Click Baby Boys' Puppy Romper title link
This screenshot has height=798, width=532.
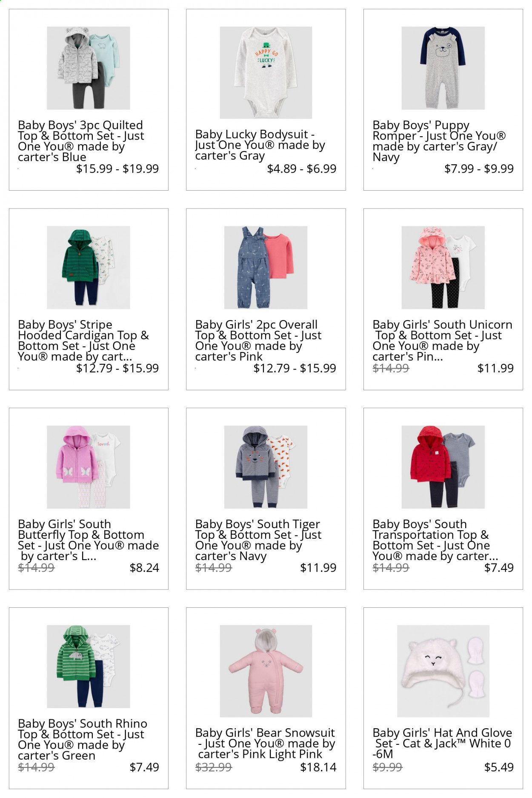click(439, 141)
